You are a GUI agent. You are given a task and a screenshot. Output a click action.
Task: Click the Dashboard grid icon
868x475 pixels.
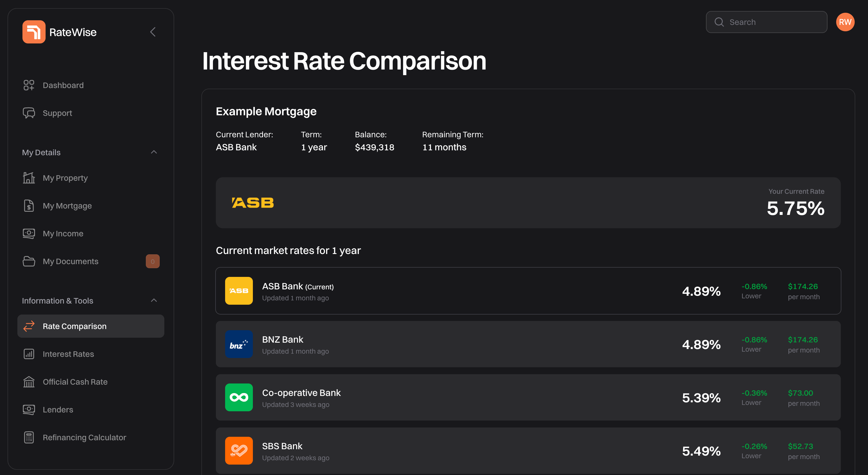[x=29, y=85]
